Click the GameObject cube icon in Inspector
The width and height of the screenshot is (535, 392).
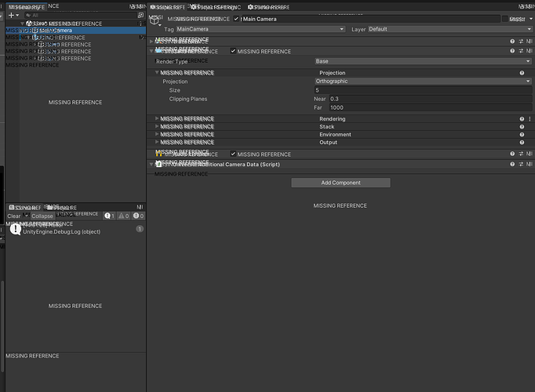coord(155,21)
